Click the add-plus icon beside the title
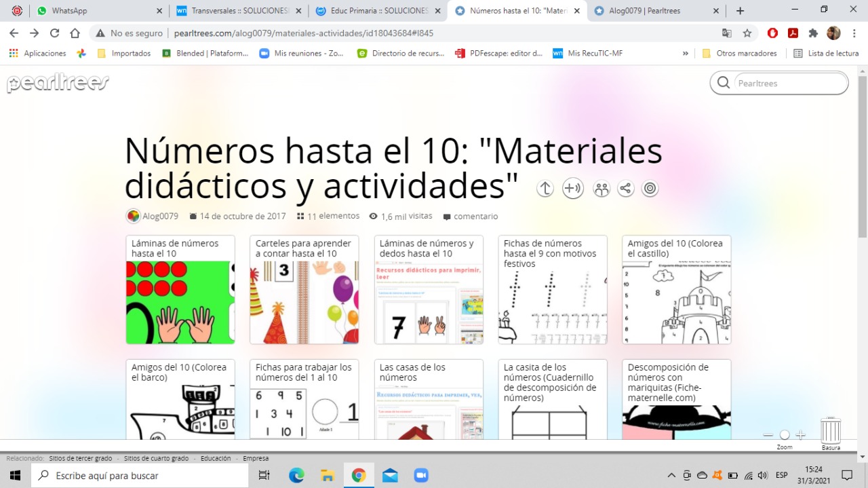This screenshot has height=488, width=868. point(573,189)
